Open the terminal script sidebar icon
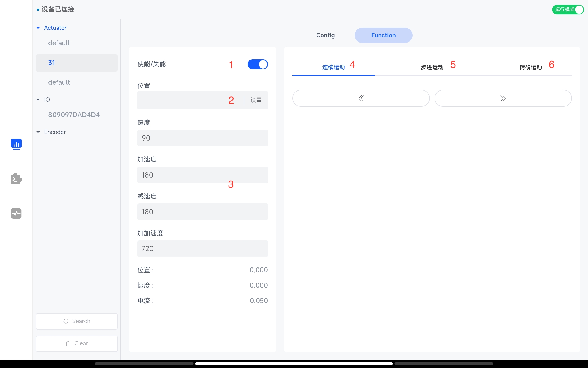The width and height of the screenshot is (588, 368). (x=16, y=179)
